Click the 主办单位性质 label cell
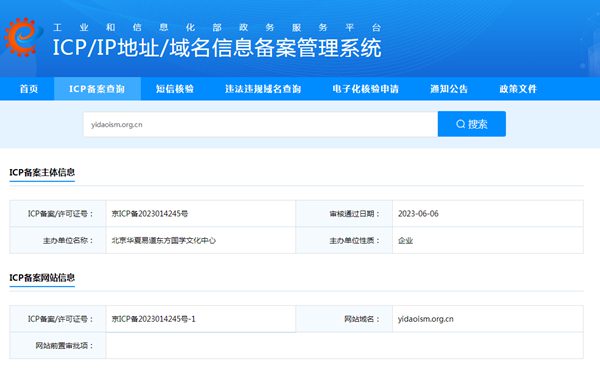 [x=344, y=240]
